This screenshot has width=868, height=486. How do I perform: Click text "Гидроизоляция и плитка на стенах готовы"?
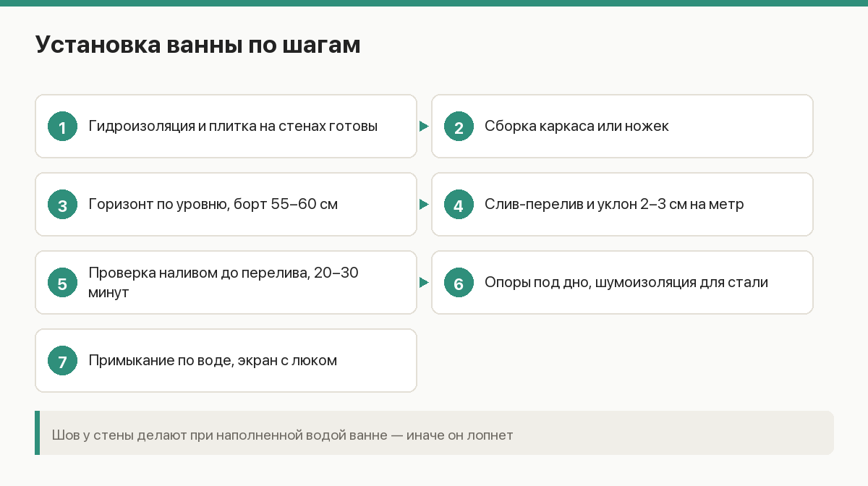pyautogui.click(x=233, y=126)
